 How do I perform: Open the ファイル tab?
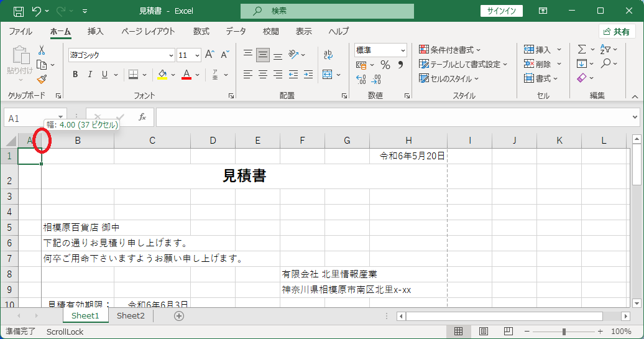point(21,32)
